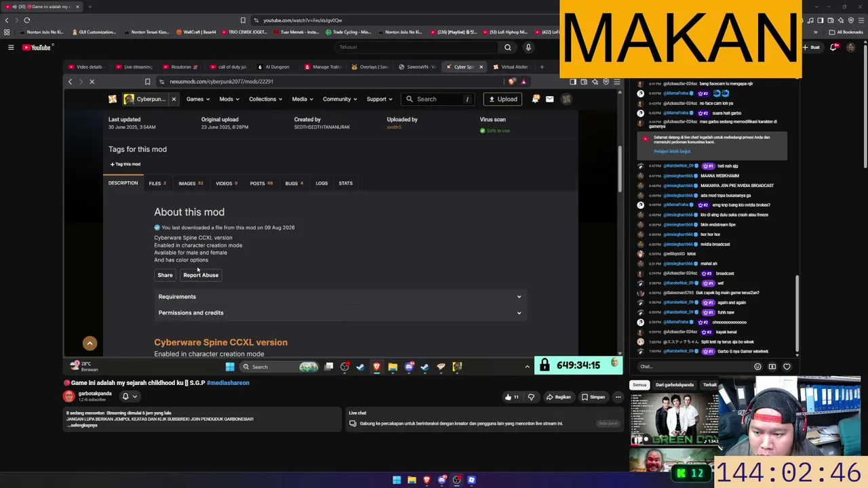Stop loading the Nexus Mods page

click(92, 82)
